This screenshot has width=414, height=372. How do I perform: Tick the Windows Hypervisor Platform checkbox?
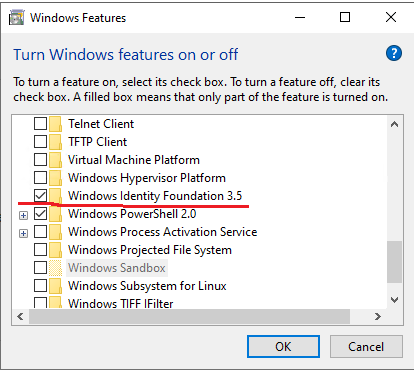tap(40, 178)
